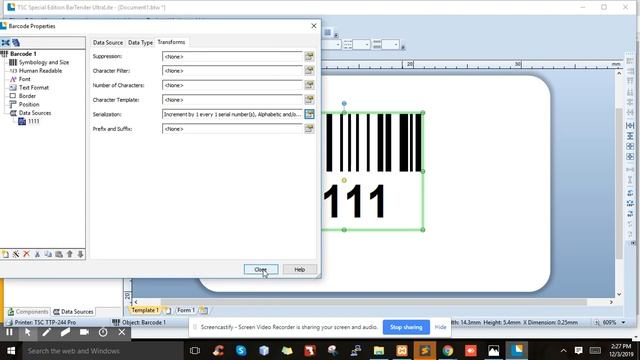
Task: Select Human Readable in the tree
Action: 40,71
